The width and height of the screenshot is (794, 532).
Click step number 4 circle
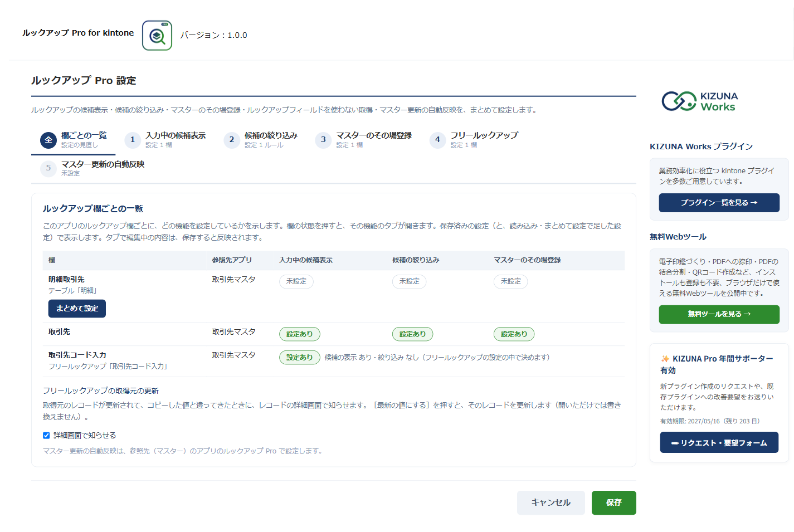pos(437,140)
